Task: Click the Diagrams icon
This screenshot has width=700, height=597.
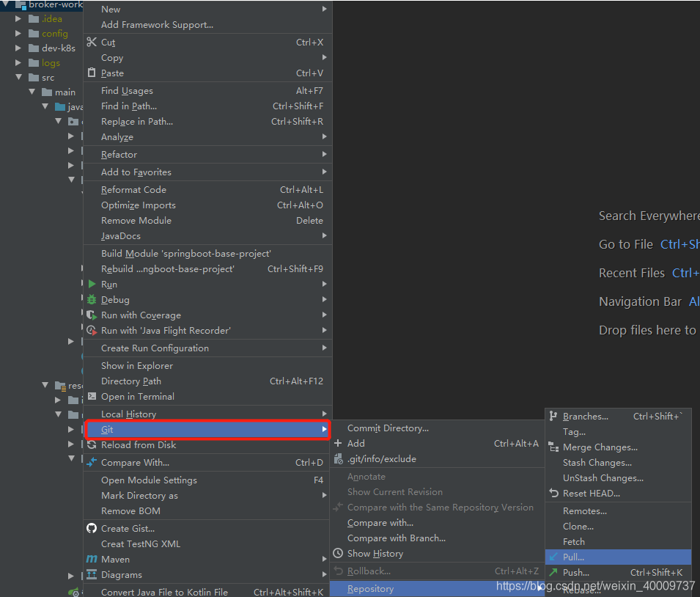Action: [x=92, y=574]
